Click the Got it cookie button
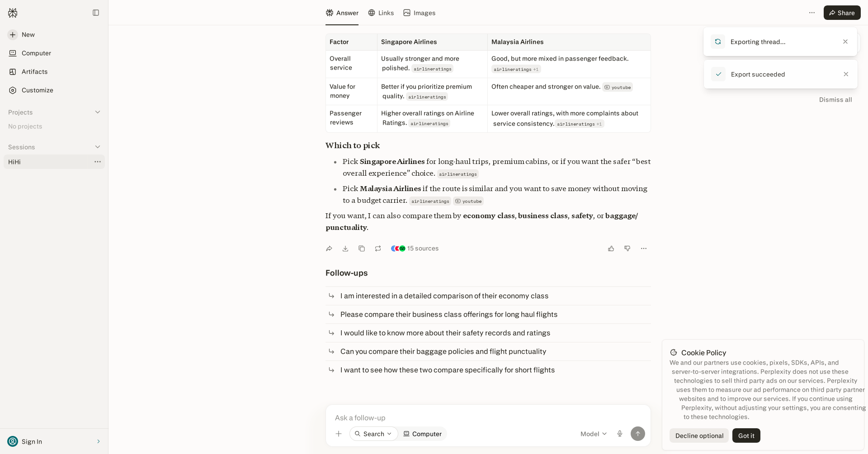Image resolution: width=868 pixels, height=454 pixels. pyautogui.click(x=746, y=435)
